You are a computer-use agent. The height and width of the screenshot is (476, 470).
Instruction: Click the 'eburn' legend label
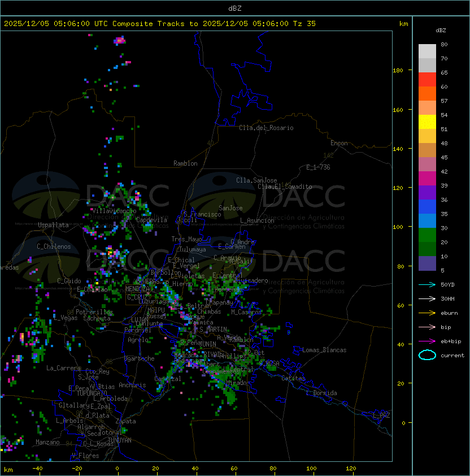pos(449,313)
